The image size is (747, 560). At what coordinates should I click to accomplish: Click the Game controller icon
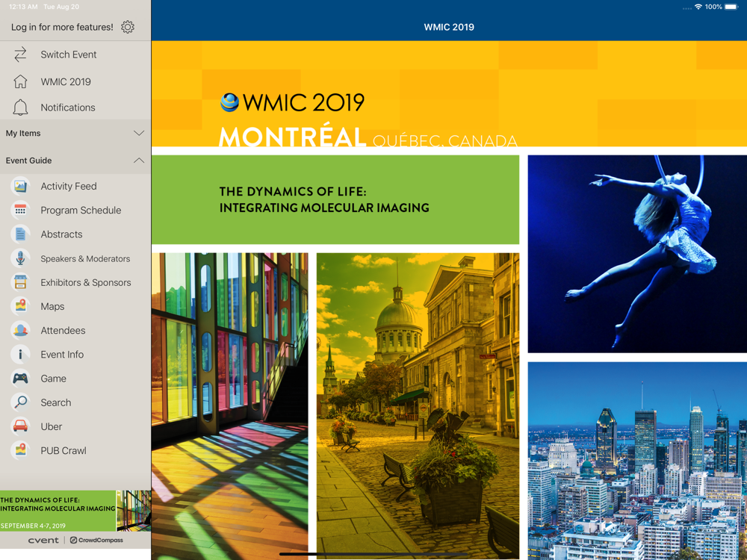tap(20, 379)
